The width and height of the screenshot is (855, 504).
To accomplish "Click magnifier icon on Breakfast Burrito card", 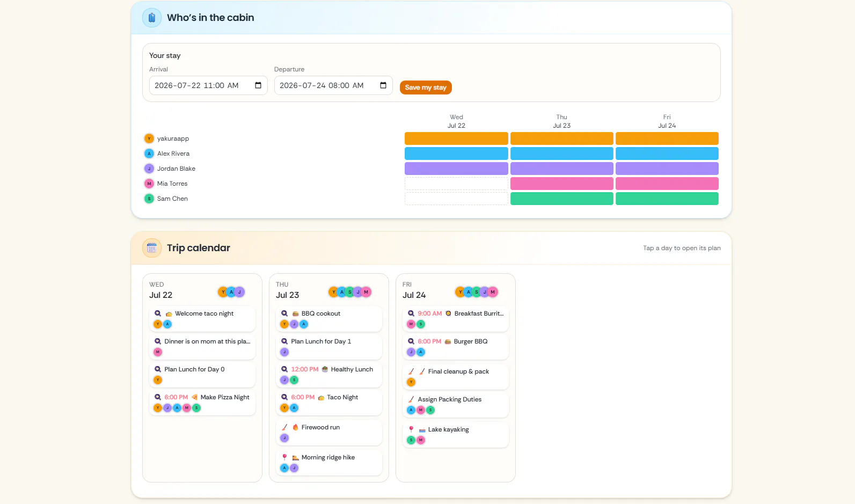I will tap(411, 313).
